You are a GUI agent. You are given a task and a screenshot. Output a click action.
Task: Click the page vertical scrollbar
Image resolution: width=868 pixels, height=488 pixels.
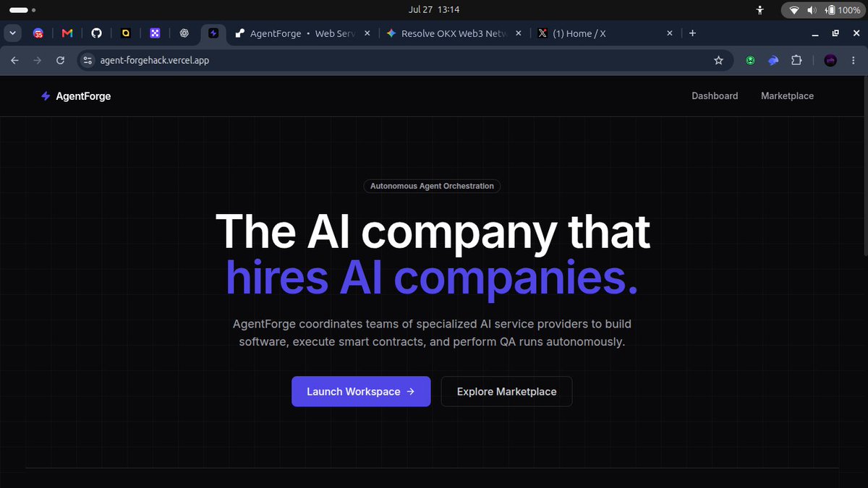point(865,166)
